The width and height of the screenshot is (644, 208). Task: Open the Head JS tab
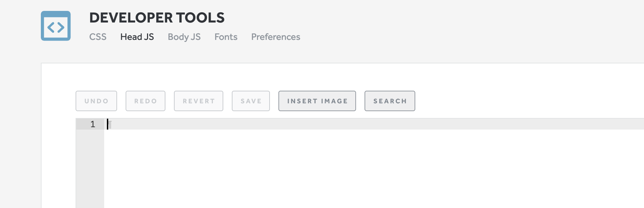tap(137, 37)
